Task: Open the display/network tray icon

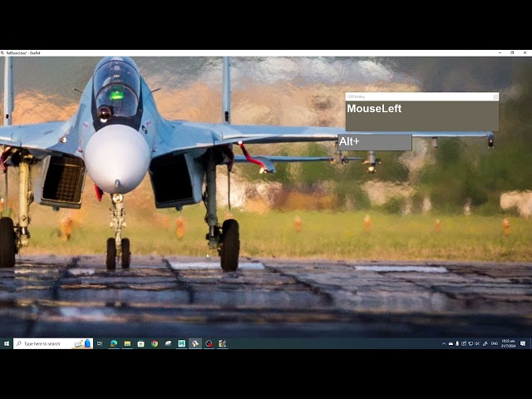Action: tap(470, 343)
